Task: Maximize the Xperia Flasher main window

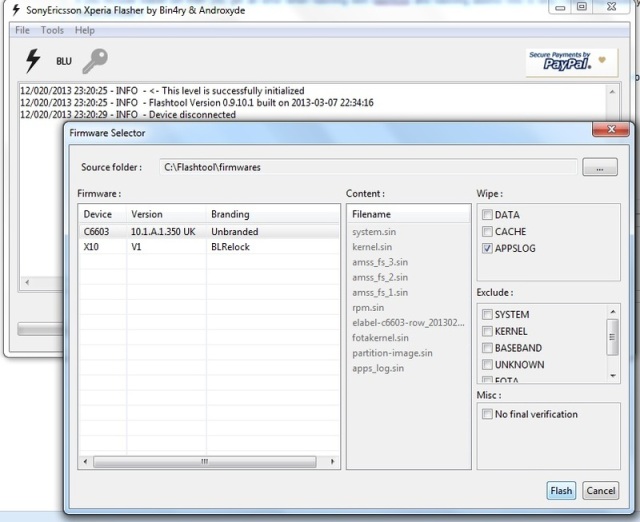Action: pos(582,7)
